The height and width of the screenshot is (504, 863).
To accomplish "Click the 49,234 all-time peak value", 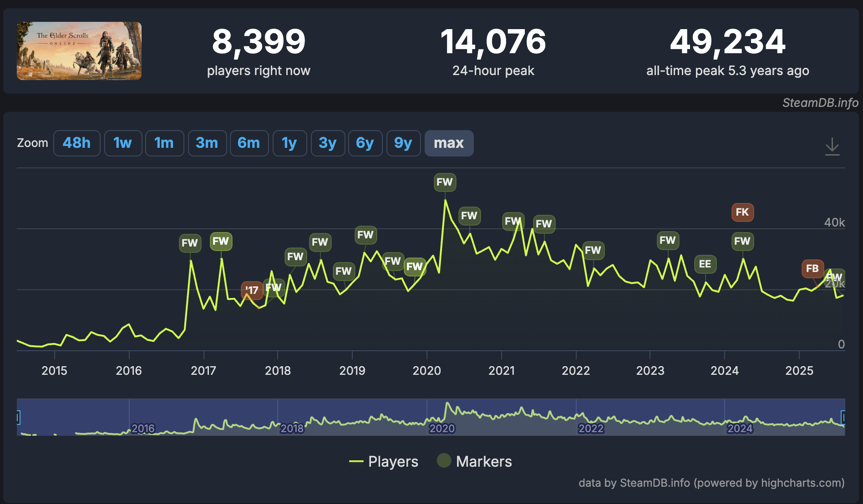I will coord(728,41).
